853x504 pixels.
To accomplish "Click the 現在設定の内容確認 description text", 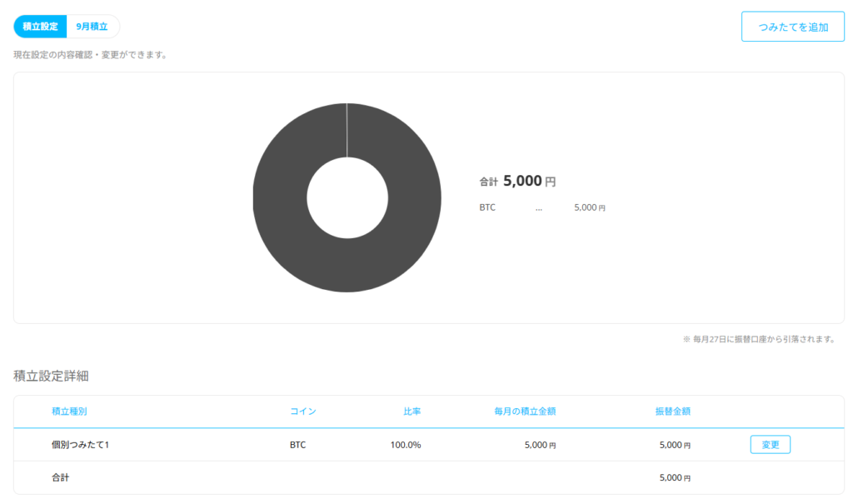I will pos(90,55).
